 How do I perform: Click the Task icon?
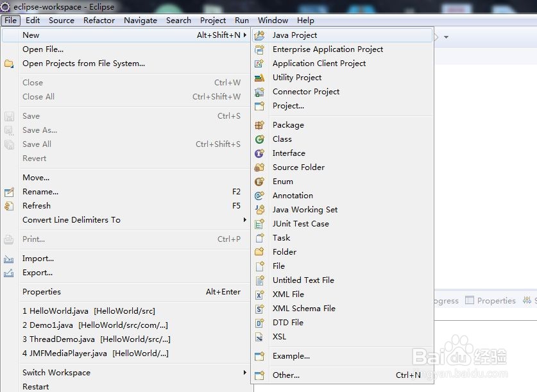260,238
